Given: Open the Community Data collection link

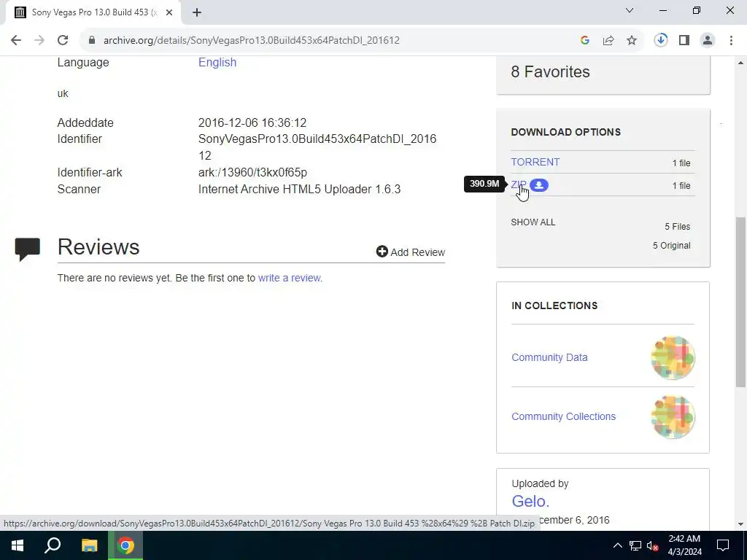Looking at the screenshot, I should tap(549, 357).
